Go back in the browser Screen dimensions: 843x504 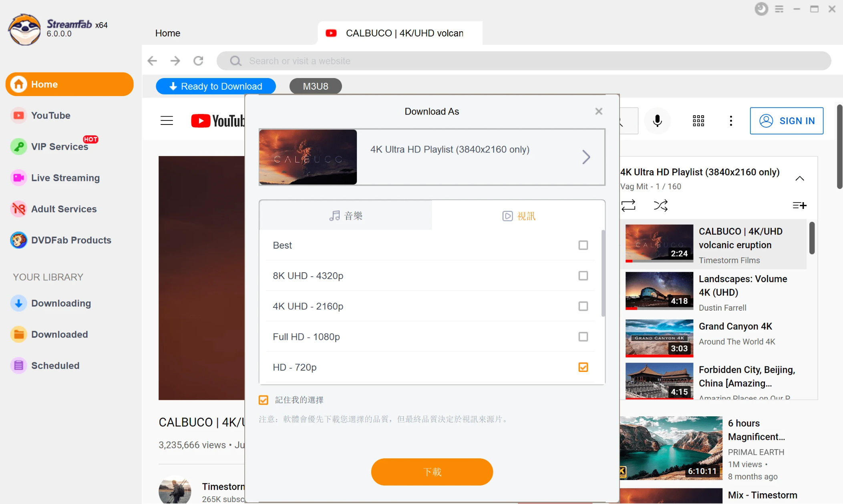152,61
